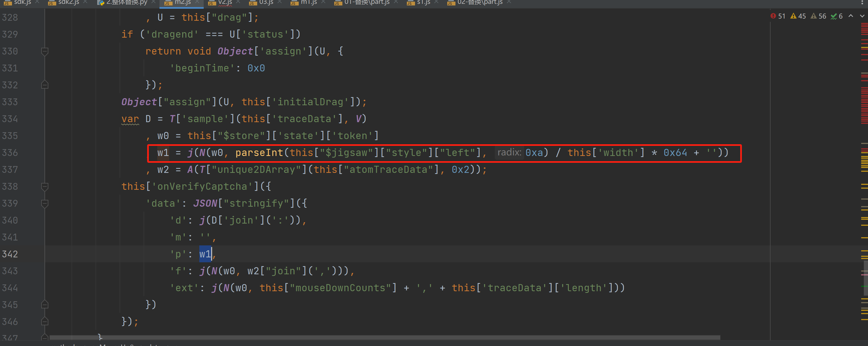
Task: Open the 03.js editor tab
Action: click(x=266, y=2)
